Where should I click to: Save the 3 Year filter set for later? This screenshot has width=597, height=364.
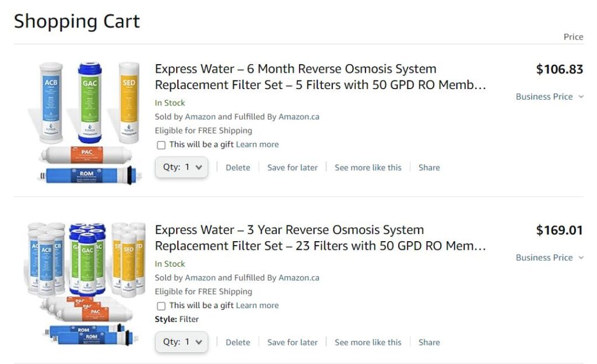coord(292,342)
